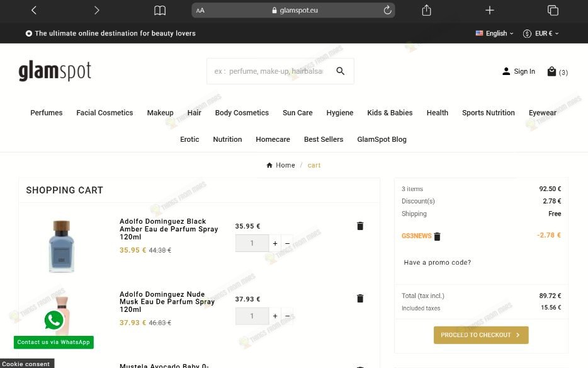Increase Nude Musk quantity with plus
588x368 pixels.
tap(275, 316)
